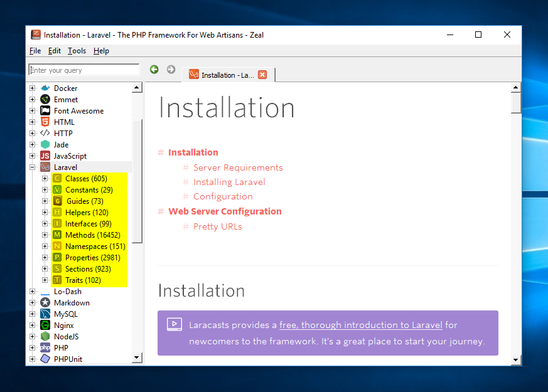Click the HTML5 shield icon
This screenshot has height=392, width=548.
[x=45, y=122]
